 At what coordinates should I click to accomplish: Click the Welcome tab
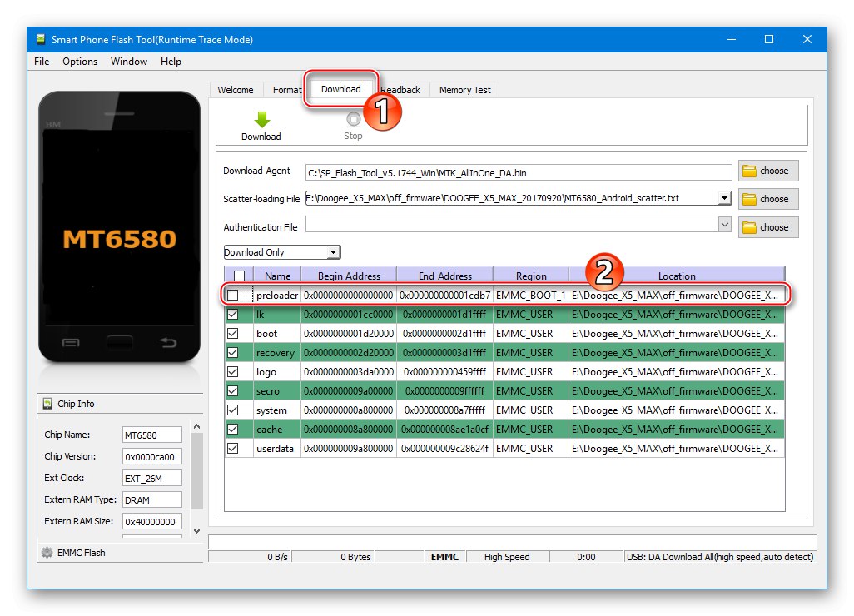coord(236,90)
